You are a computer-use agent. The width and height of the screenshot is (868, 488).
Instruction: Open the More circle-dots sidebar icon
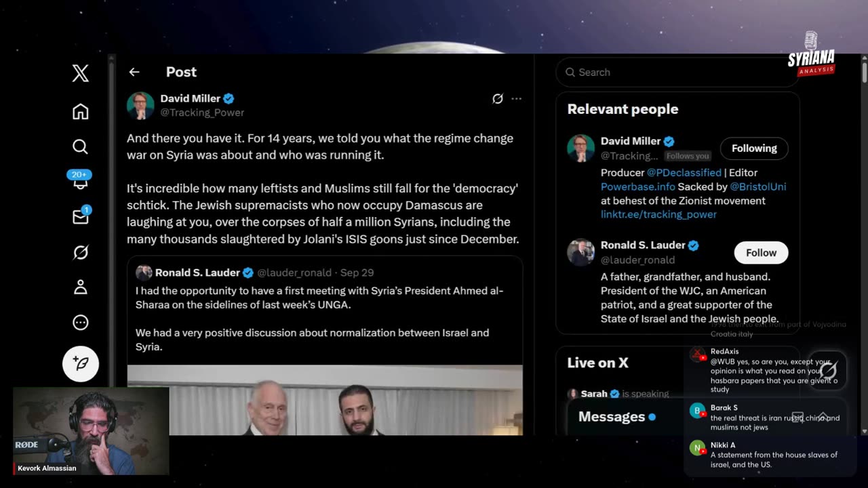click(80, 323)
